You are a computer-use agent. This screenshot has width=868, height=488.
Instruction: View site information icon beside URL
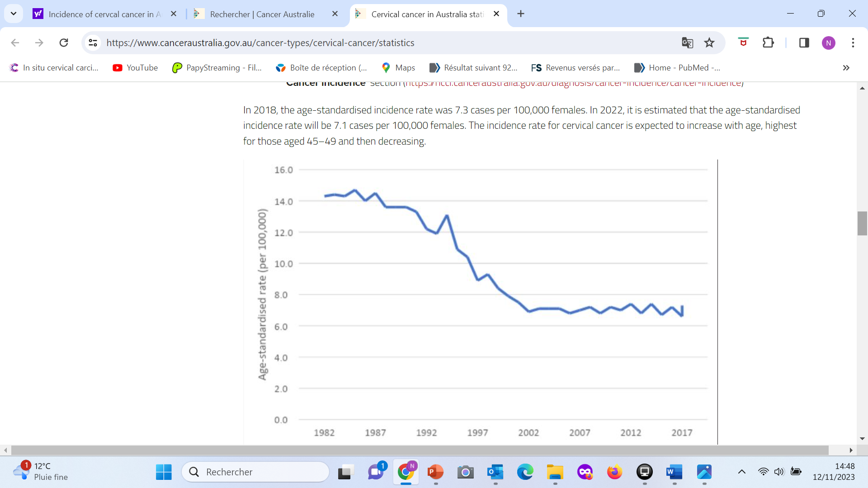93,43
